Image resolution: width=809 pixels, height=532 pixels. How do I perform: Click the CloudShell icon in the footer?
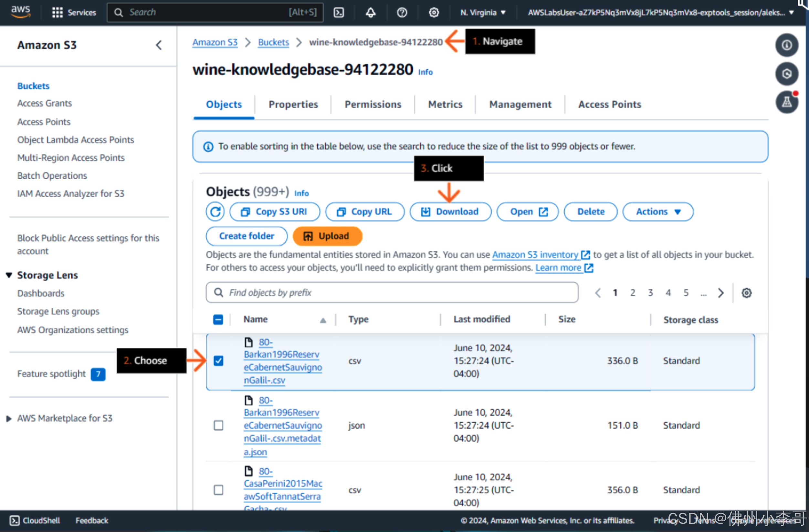[14, 520]
